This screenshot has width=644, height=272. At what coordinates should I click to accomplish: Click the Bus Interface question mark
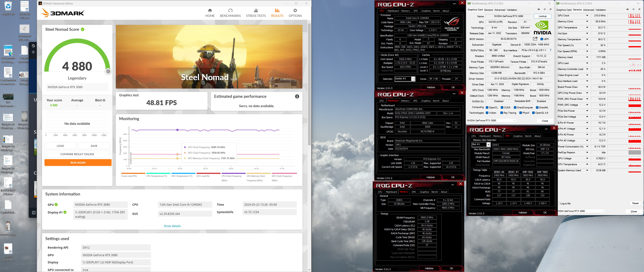coord(550,50)
